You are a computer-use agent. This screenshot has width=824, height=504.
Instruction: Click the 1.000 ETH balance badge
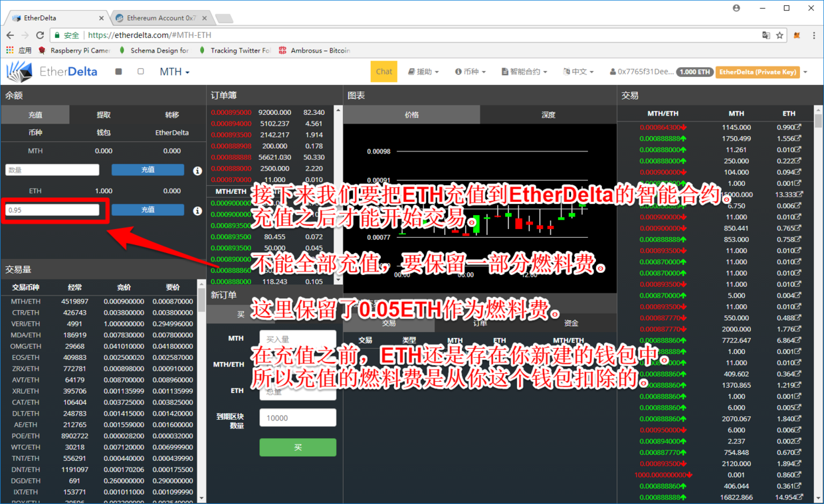pyautogui.click(x=695, y=72)
